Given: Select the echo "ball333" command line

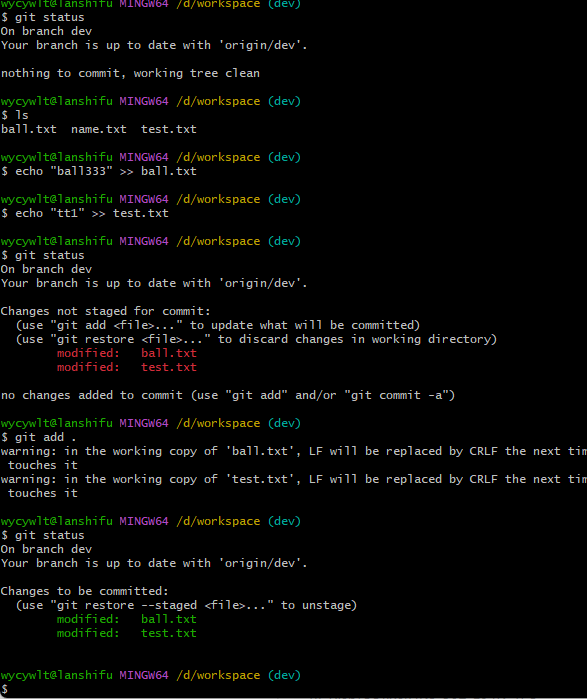Looking at the screenshot, I should click(x=99, y=171).
